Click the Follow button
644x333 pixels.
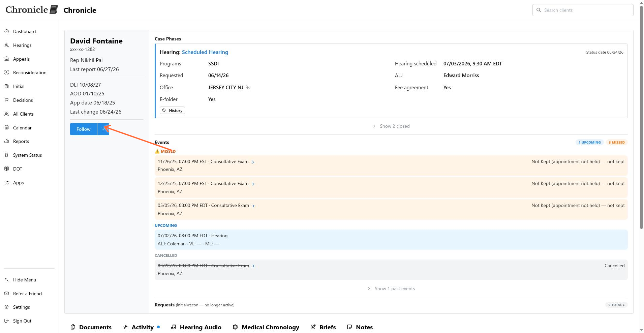[x=84, y=129]
